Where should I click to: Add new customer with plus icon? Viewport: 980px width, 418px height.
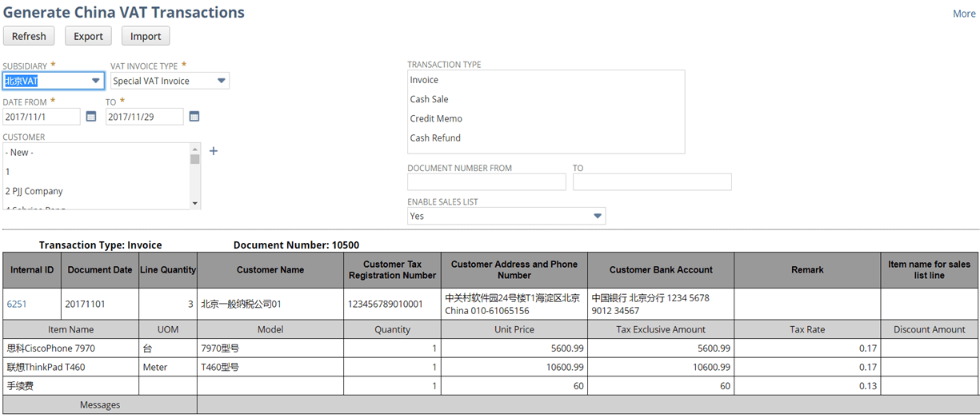pos(214,151)
